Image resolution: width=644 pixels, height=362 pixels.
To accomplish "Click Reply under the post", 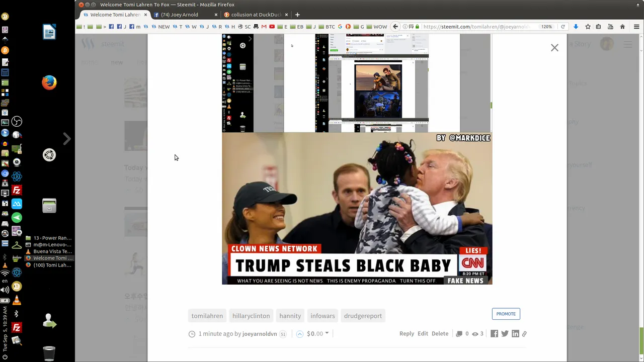I will [407, 333].
